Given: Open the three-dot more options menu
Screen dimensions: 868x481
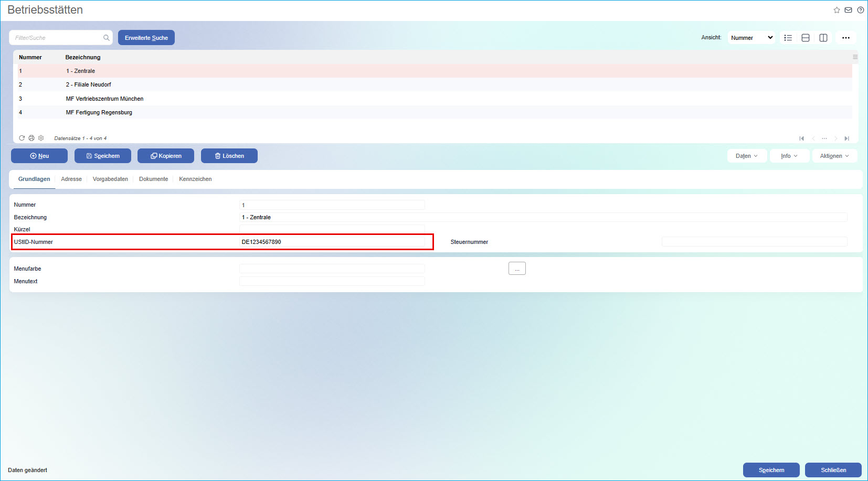Looking at the screenshot, I should pos(846,38).
